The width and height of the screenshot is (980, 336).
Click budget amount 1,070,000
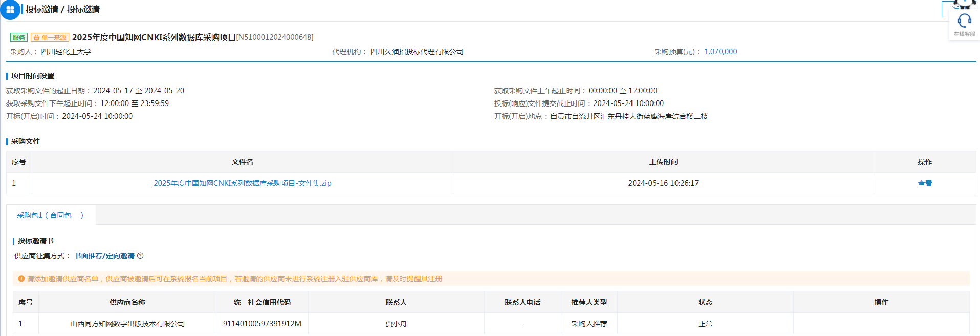[x=720, y=52]
